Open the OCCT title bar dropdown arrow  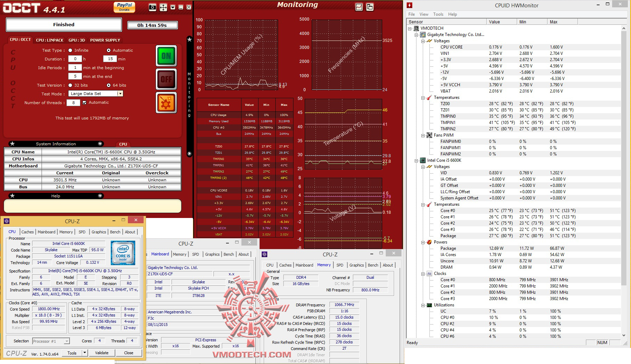(x=173, y=7)
